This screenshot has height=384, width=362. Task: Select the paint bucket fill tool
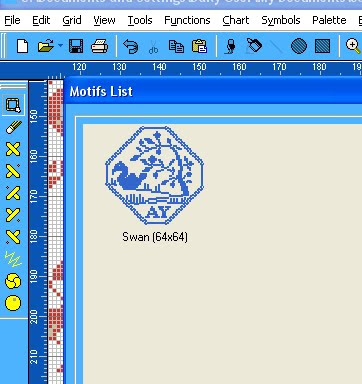click(254, 45)
